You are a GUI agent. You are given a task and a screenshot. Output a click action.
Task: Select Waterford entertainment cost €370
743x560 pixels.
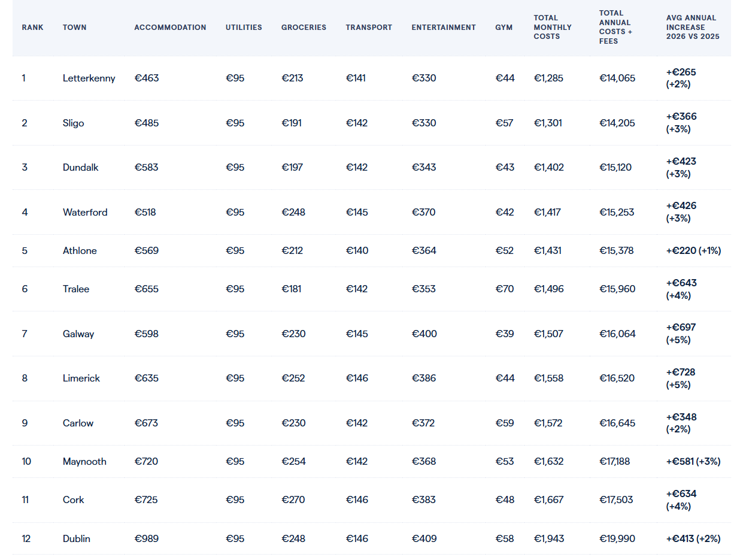click(x=423, y=212)
